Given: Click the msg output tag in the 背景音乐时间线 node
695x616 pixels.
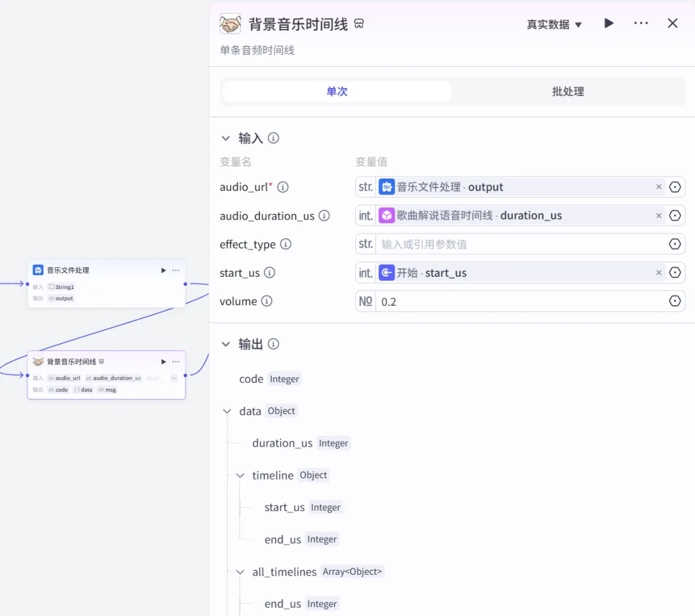Looking at the screenshot, I should tap(107, 390).
